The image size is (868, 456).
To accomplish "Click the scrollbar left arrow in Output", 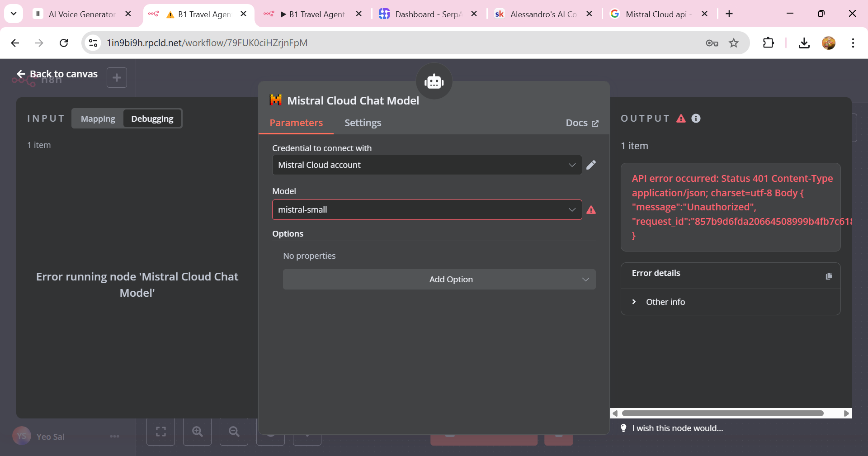I will [x=615, y=413].
